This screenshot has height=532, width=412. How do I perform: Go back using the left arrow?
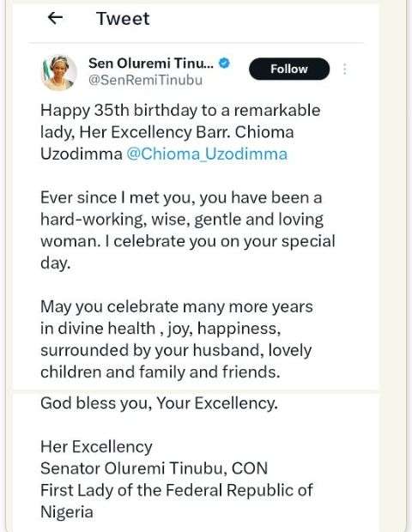[x=55, y=18]
